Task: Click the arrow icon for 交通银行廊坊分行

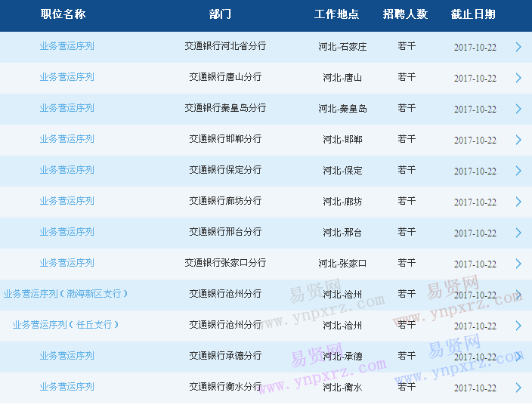Action: point(518,202)
